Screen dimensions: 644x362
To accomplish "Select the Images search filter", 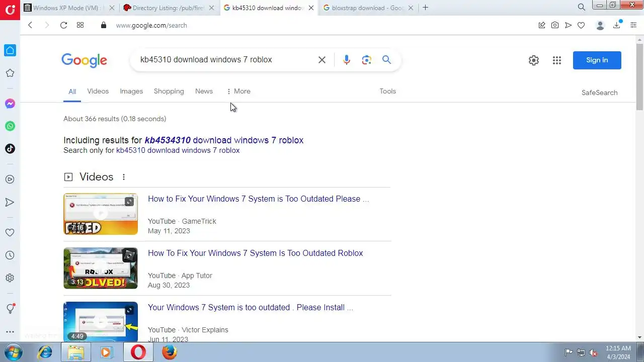I will [x=131, y=91].
